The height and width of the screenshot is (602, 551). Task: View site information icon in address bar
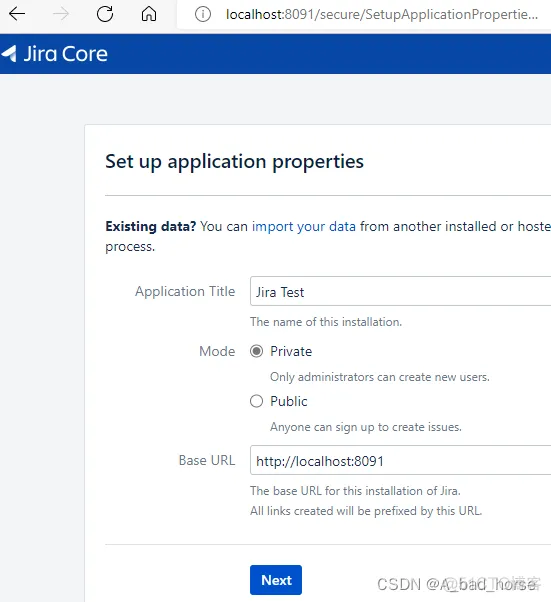tap(203, 15)
